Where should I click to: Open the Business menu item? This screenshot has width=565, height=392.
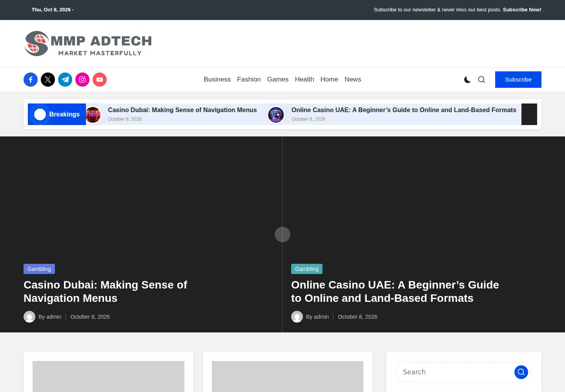(217, 80)
